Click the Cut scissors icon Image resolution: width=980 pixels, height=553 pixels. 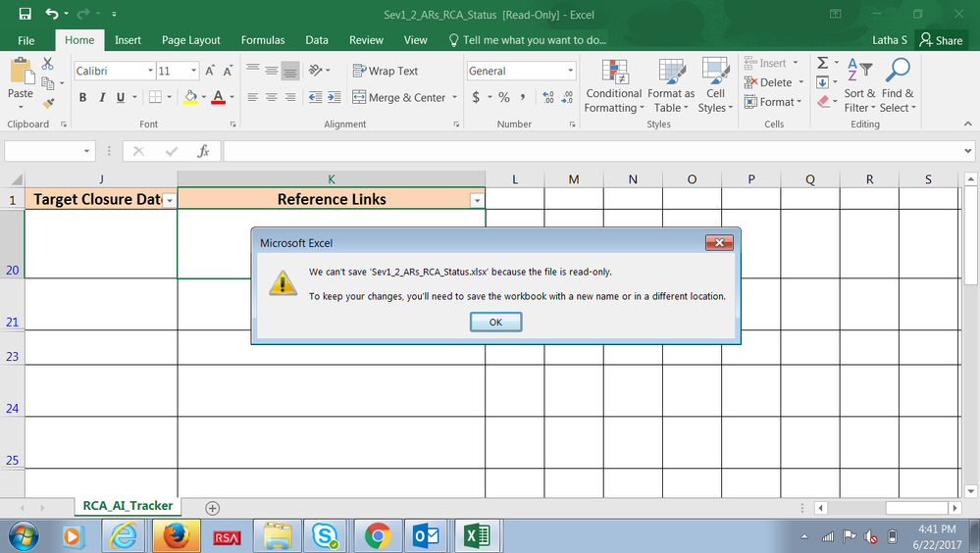point(47,64)
